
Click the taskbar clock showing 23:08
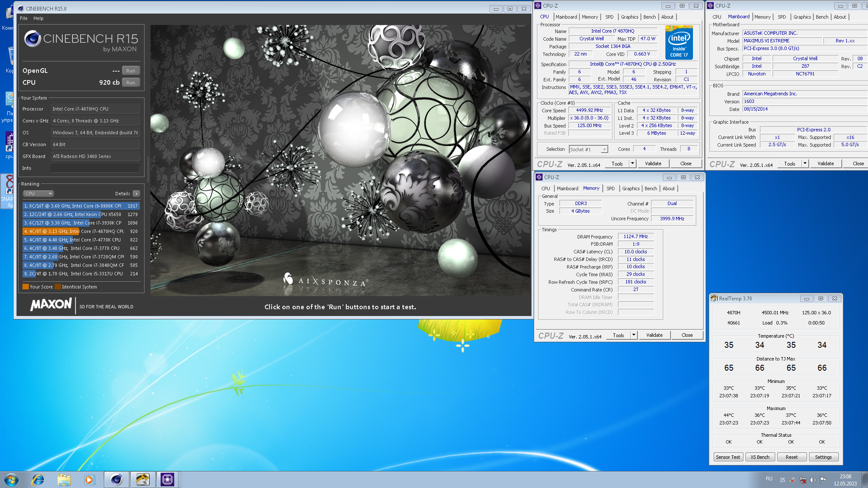(x=845, y=480)
